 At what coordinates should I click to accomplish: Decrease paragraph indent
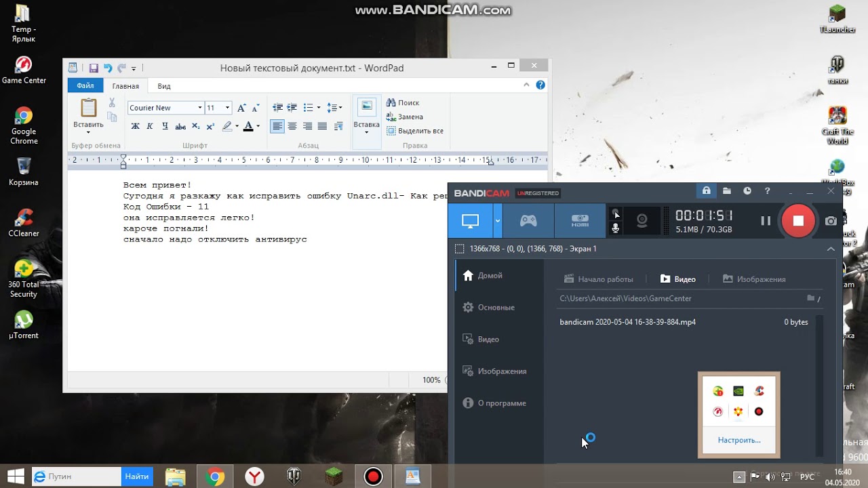coord(277,108)
